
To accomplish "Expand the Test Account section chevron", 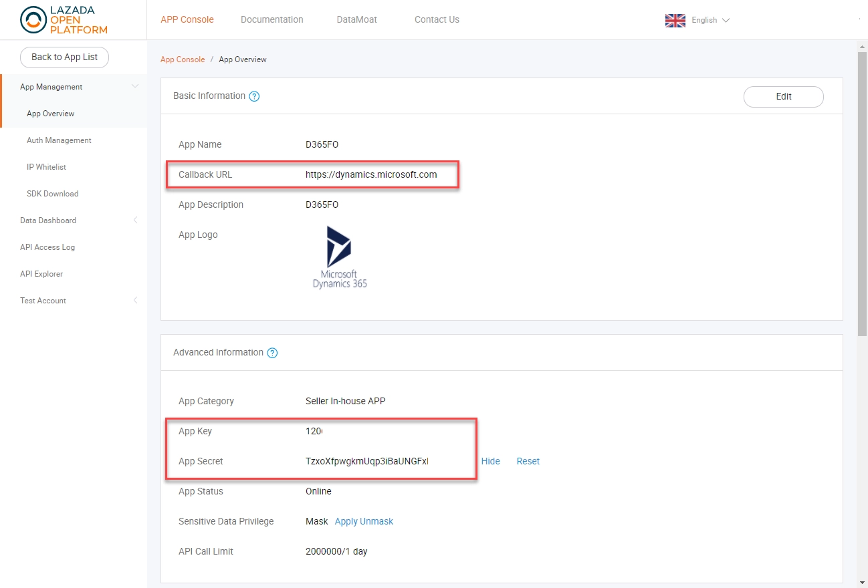I will tap(135, 301).
